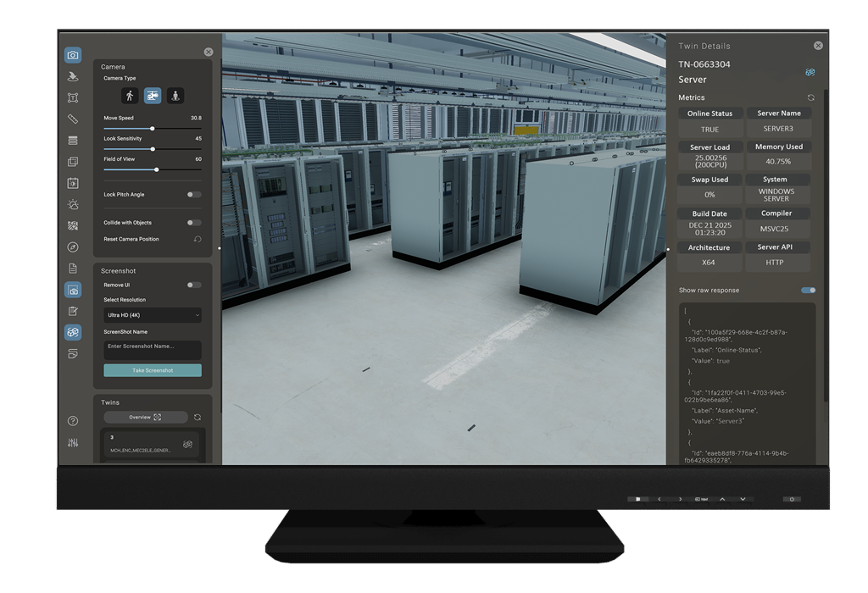Click Reset Camera Position icon
This screenshot has height=593, width=868.
[197, 239]
